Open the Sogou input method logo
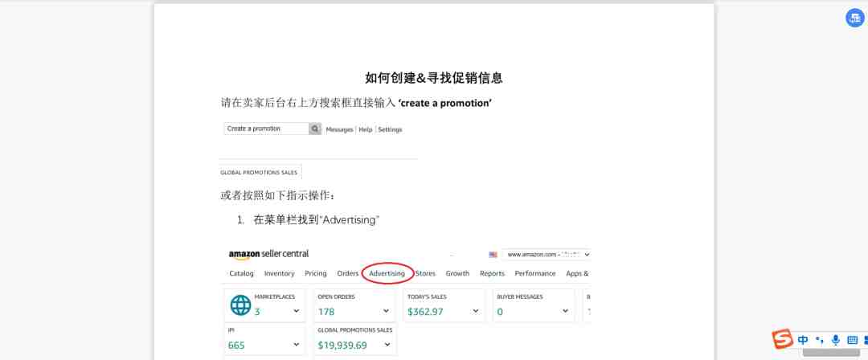The height and width of the screenshot is (360, 868). 783,339
